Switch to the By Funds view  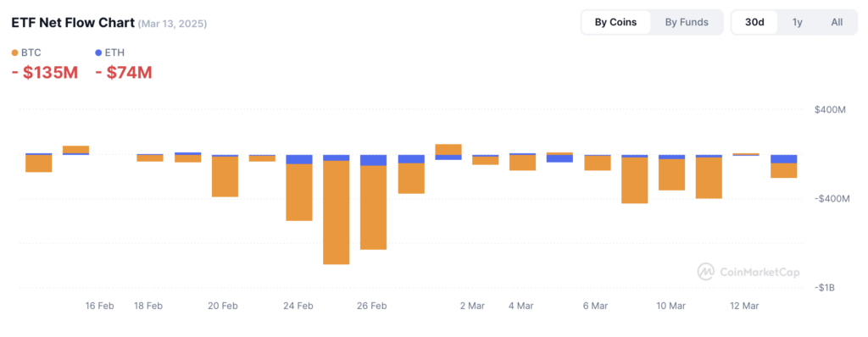click(x=687, y=22)
